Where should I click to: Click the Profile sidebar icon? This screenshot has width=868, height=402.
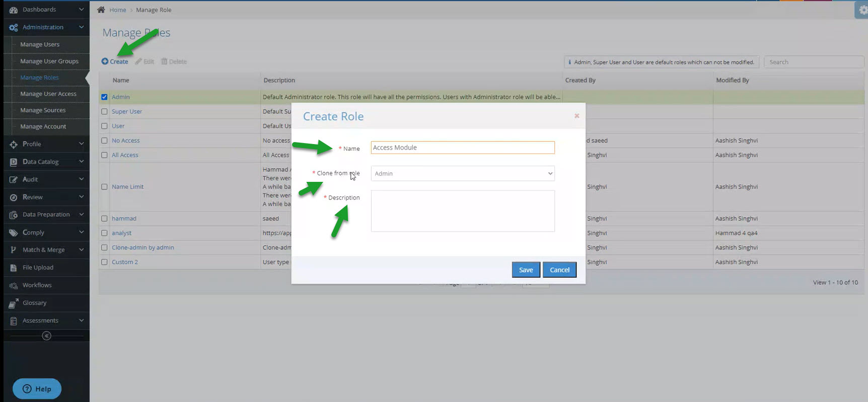(x=13, y=144)
